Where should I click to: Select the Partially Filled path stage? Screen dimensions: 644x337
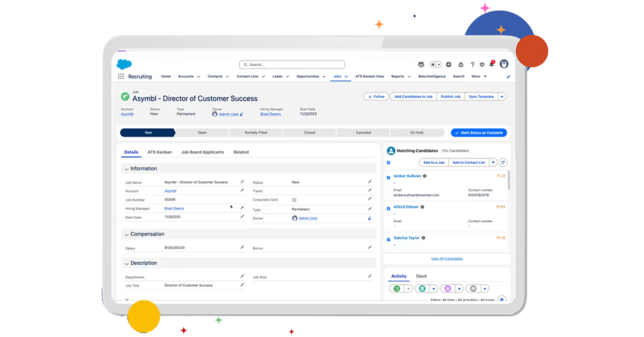(256, 133)
